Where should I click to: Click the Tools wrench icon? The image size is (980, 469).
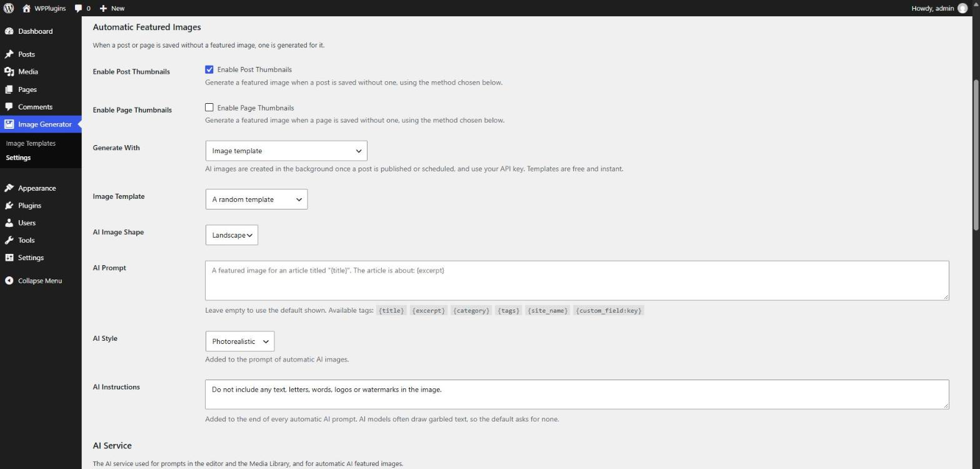(x=9, y=240)
